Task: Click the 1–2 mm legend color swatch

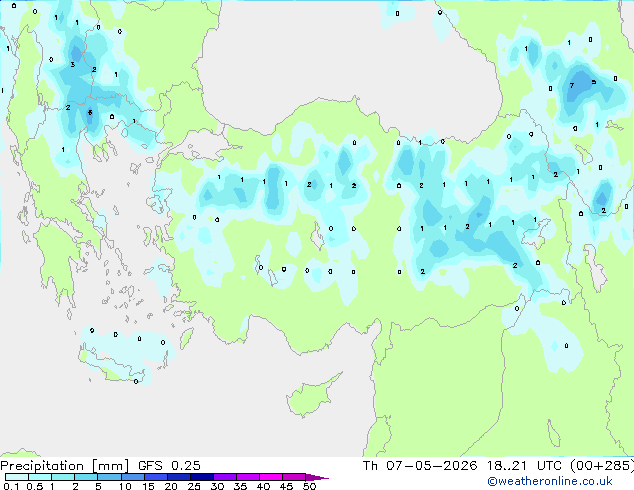Action: click(x=63, y=477)
